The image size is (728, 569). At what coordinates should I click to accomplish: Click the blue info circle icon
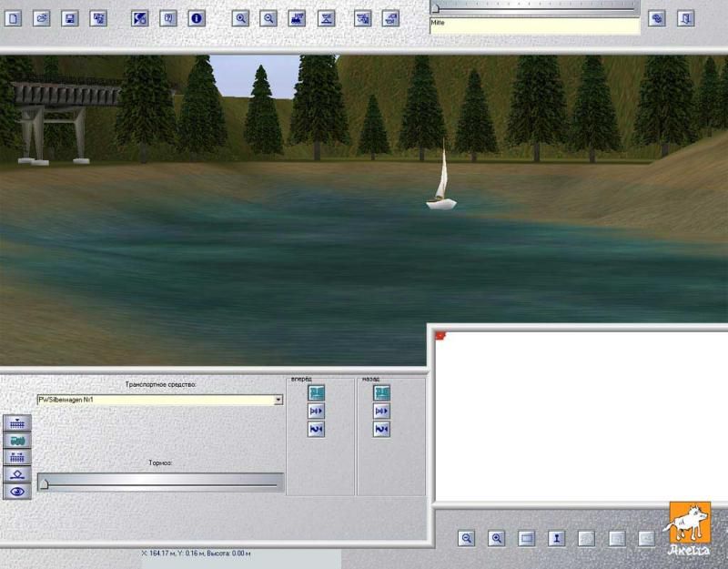(196, 18)
